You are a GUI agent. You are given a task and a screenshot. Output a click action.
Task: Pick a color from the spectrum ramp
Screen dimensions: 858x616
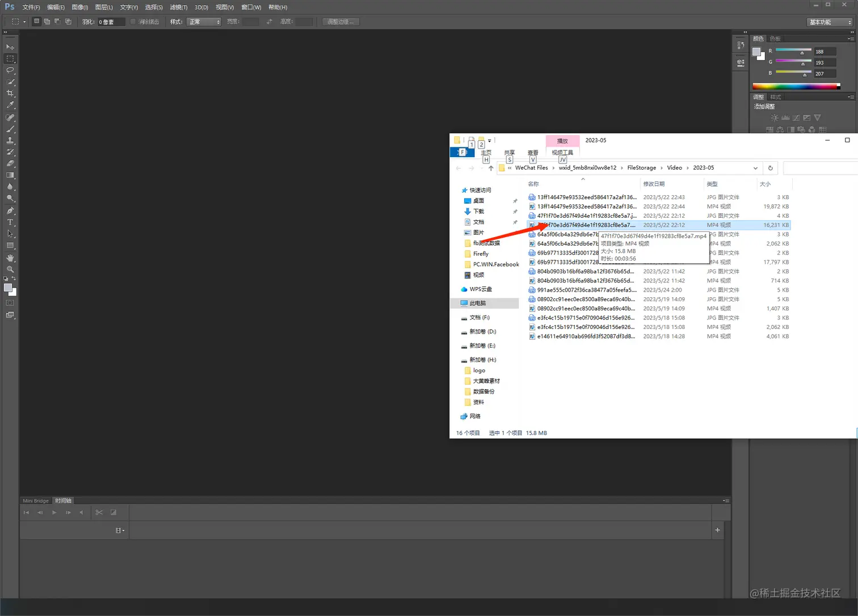coord(796,86)
